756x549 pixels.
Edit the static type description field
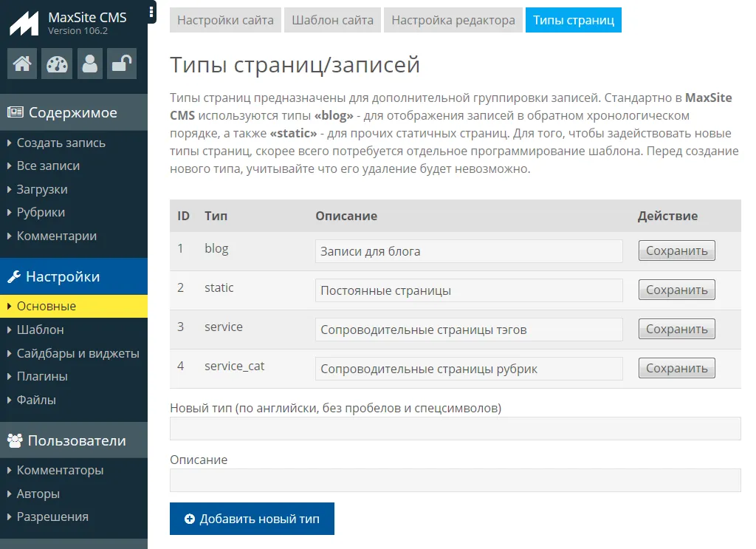(469, 290)
